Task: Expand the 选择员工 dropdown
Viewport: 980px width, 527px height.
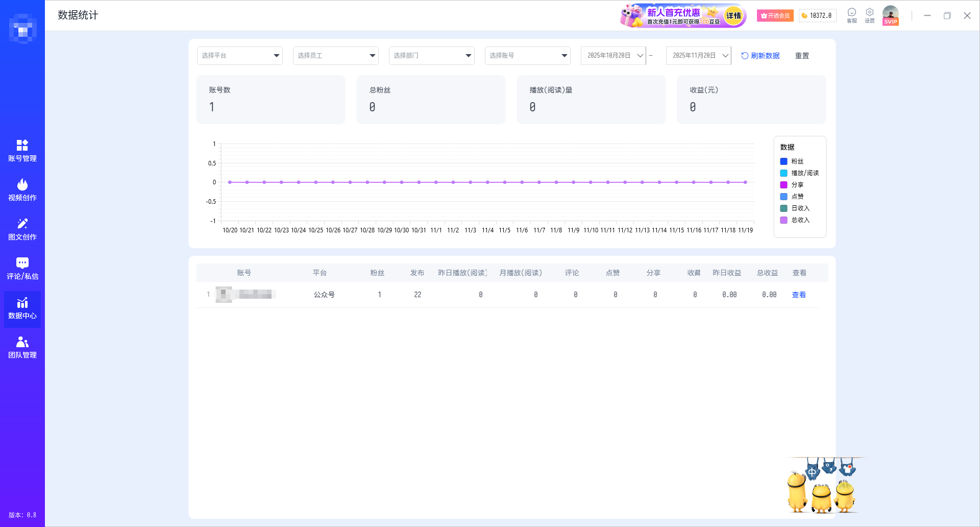Action: (x=335, y=56)
